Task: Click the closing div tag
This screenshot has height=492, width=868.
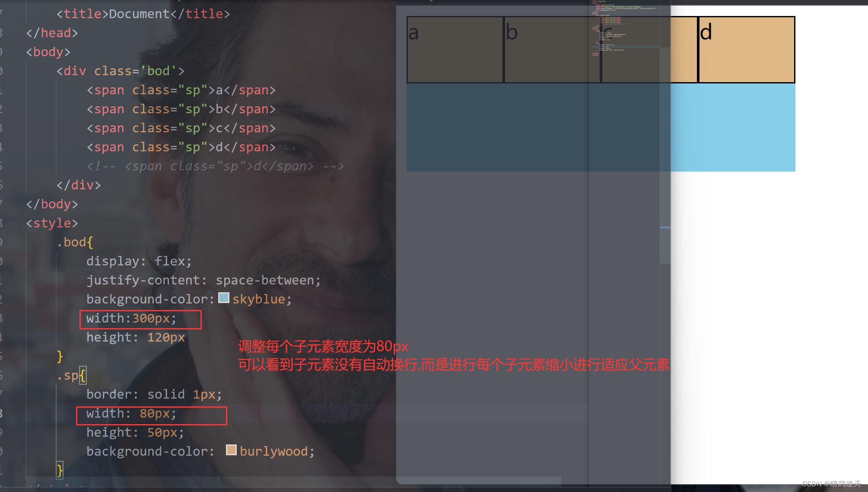Action: [79, 185]
